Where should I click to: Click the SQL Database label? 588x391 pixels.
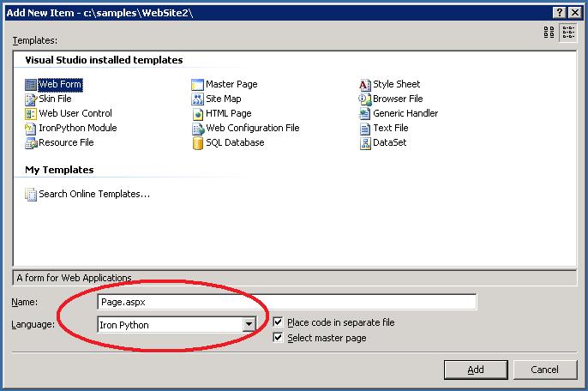235,142
